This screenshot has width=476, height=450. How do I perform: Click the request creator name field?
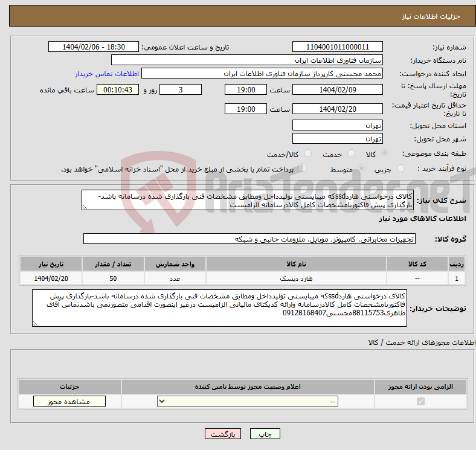coord(262,74)
